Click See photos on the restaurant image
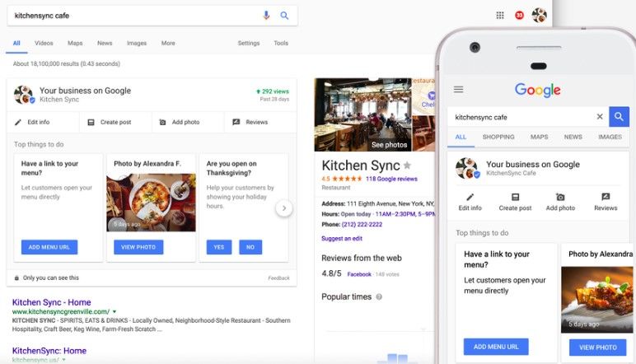 (x=389, y=145)
